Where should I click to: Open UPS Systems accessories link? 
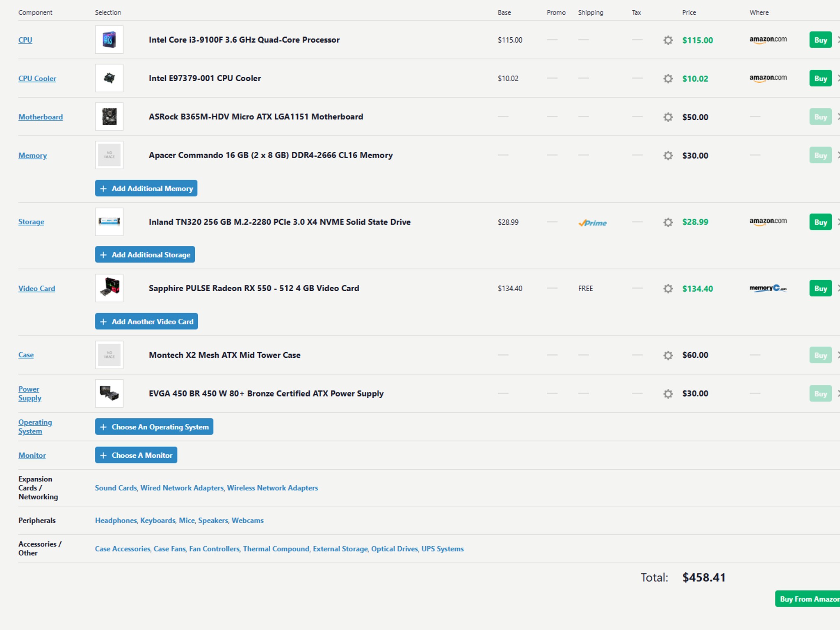443,549
